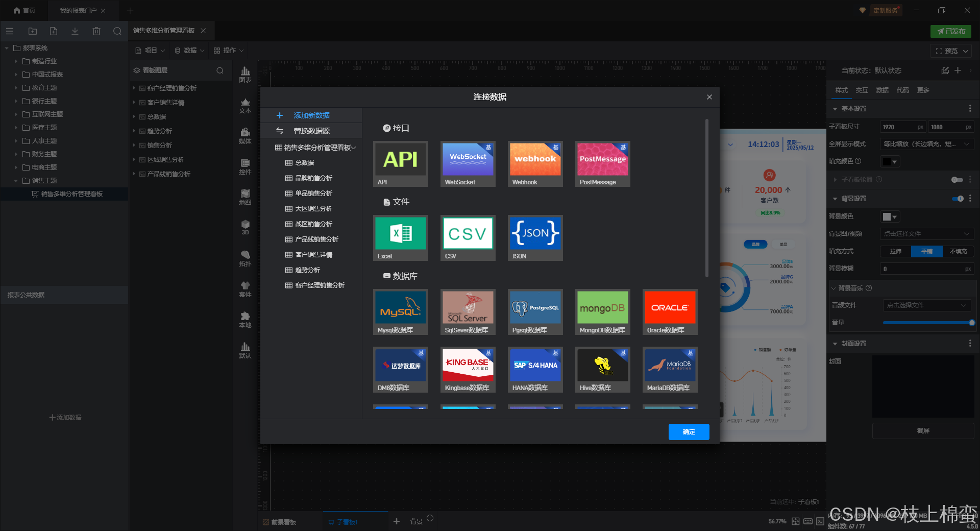Open the 数据 toolbar menu
This screenshot has height=531, width=980.
(189, 51)
